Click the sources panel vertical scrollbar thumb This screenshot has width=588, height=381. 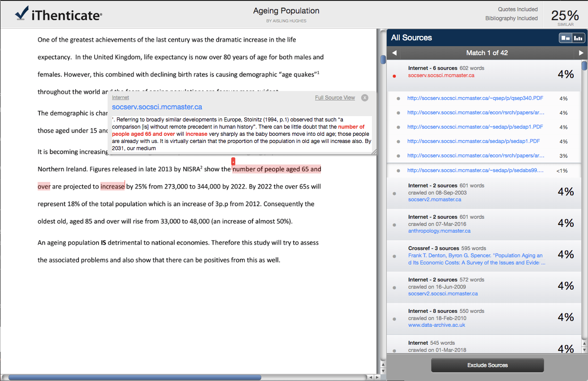[x=584, y=65]
